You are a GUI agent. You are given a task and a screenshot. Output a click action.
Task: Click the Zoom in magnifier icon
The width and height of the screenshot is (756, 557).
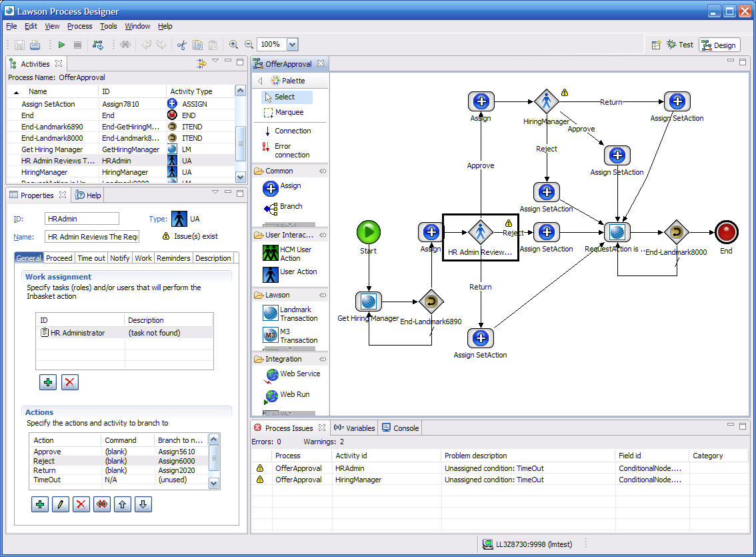click(234, 45)
